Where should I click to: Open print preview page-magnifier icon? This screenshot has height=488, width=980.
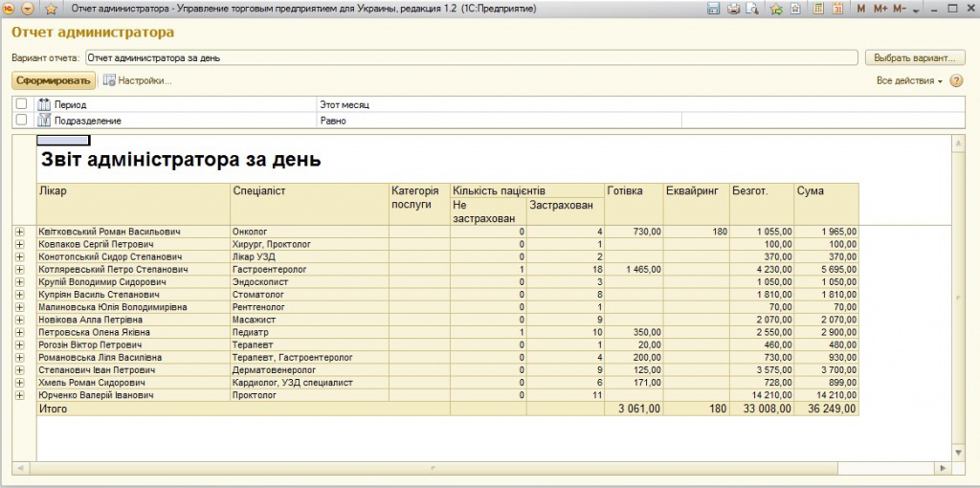pyautogui.click(x=752, y=9)
